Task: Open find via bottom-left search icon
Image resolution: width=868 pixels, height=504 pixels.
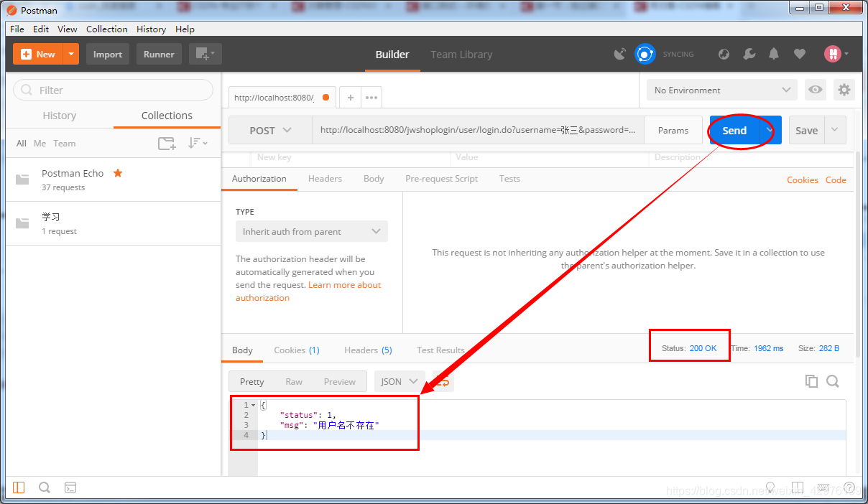Action: [45, 487]
